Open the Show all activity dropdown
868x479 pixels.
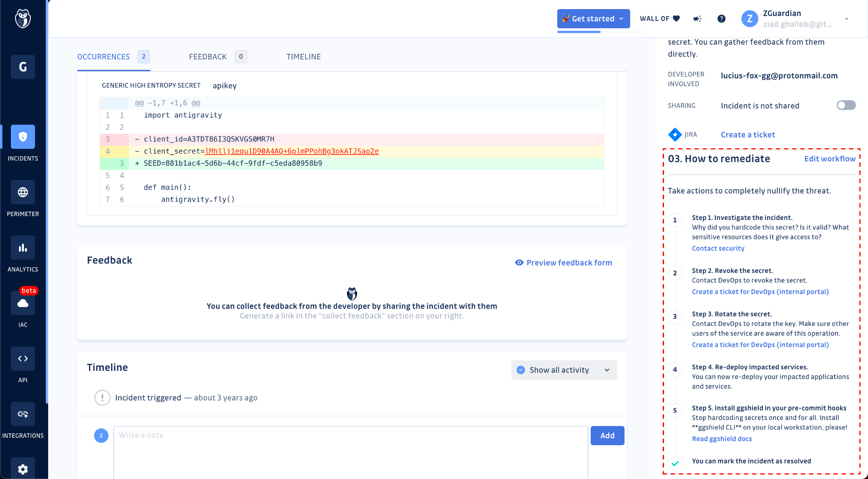point(564,370)
